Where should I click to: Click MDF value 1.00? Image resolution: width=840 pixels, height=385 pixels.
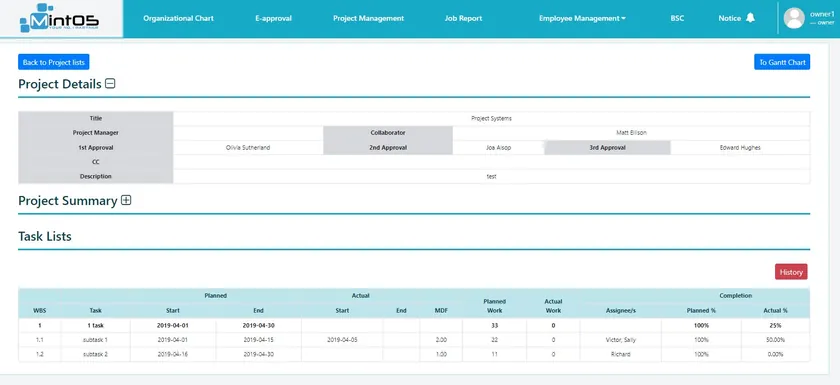441,354
